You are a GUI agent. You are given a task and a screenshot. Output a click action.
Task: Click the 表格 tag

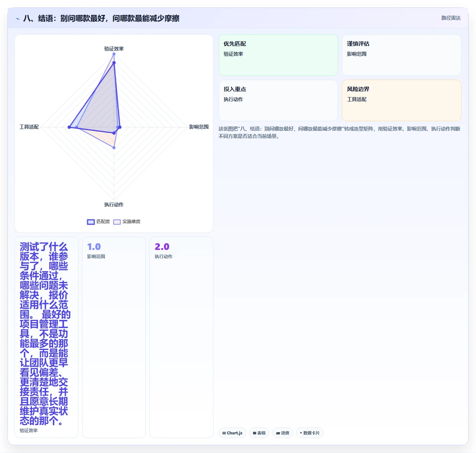[x=259, y=433]
